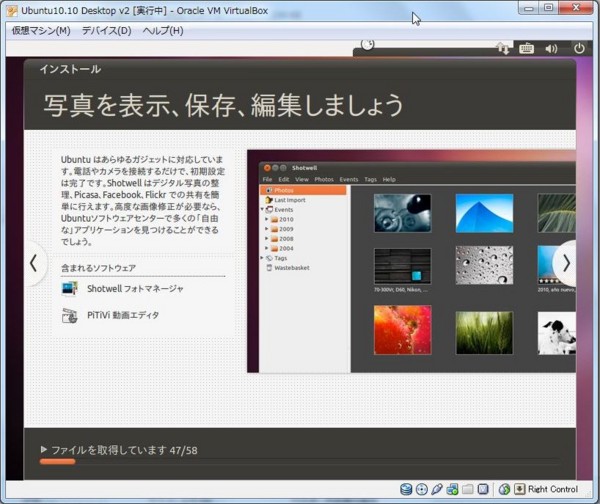This screenshot has height=504, width=600.
Task: Click the shared folders status icon
Action: 467,489
